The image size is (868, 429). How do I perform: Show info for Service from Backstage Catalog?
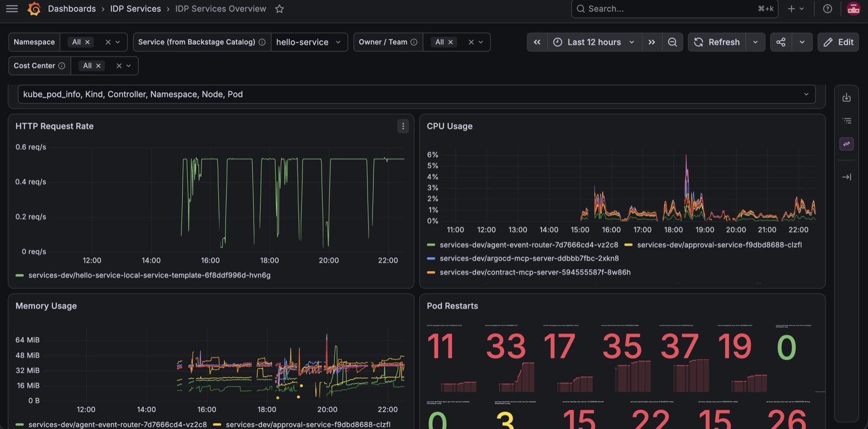[262, 42]
